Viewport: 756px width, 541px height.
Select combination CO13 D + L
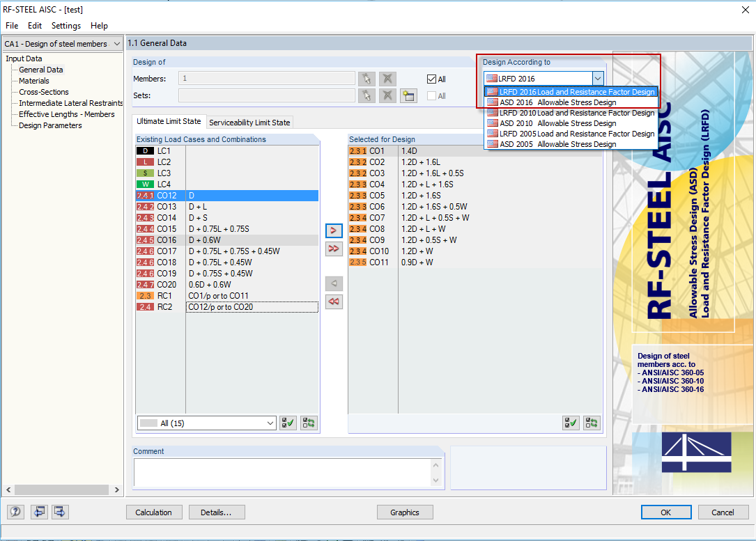227,206
